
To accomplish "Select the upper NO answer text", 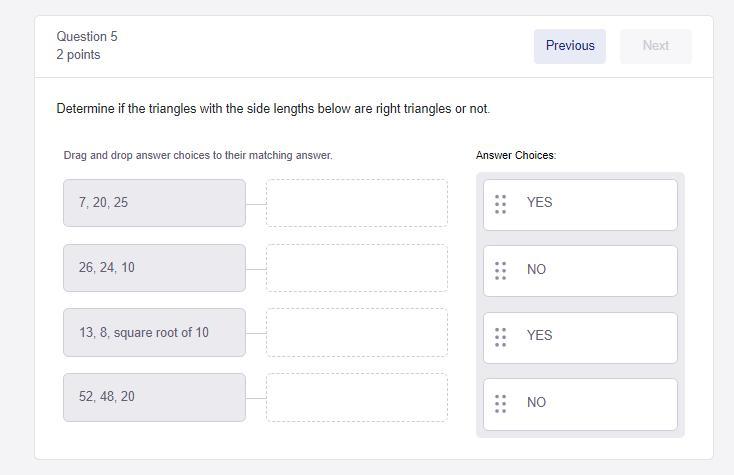I will click(x=536, y=270).
